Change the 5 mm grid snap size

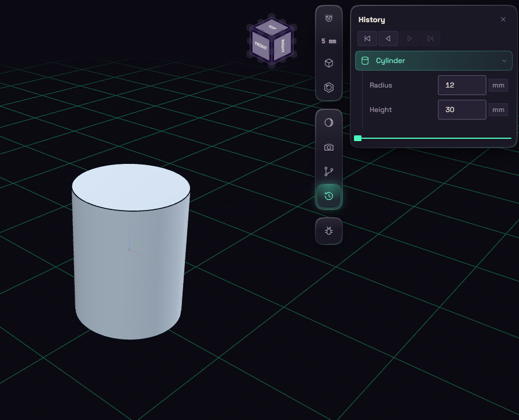tap(329, 41)
